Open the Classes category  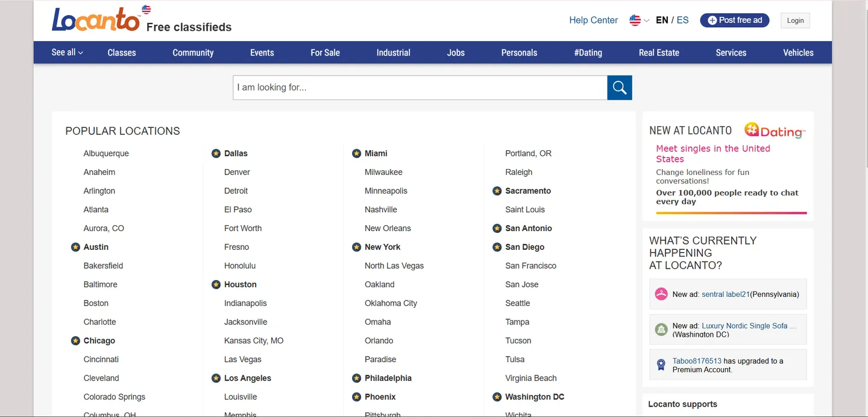point(122,53)
